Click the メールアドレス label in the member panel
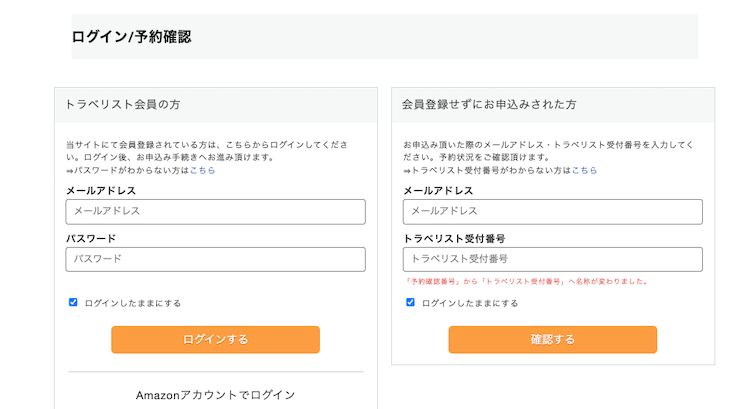 pyautogui.click(x=101, y=190)
